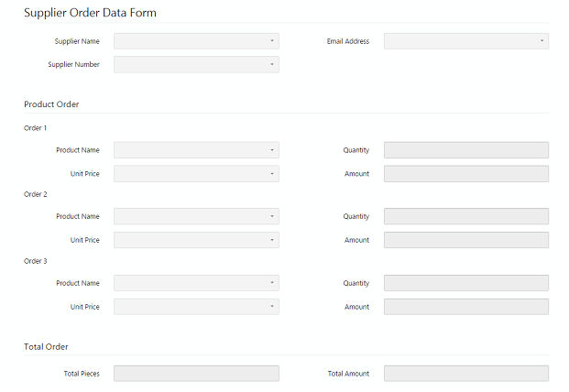Screen dimensions: 569x392
Task: Click the Order 1 Quantity field
Action: [x=466, y=150]
